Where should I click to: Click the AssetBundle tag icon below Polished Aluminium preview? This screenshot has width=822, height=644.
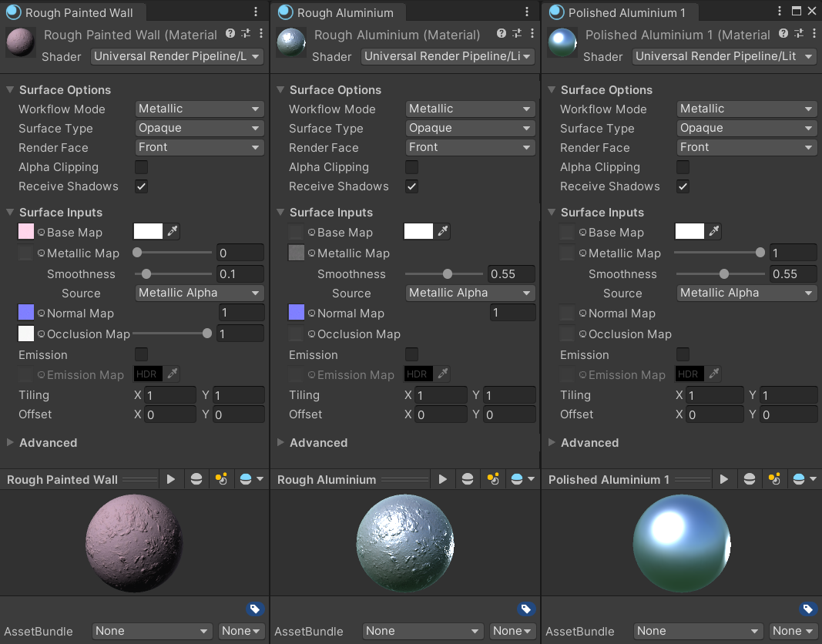(x=807, y=609)
